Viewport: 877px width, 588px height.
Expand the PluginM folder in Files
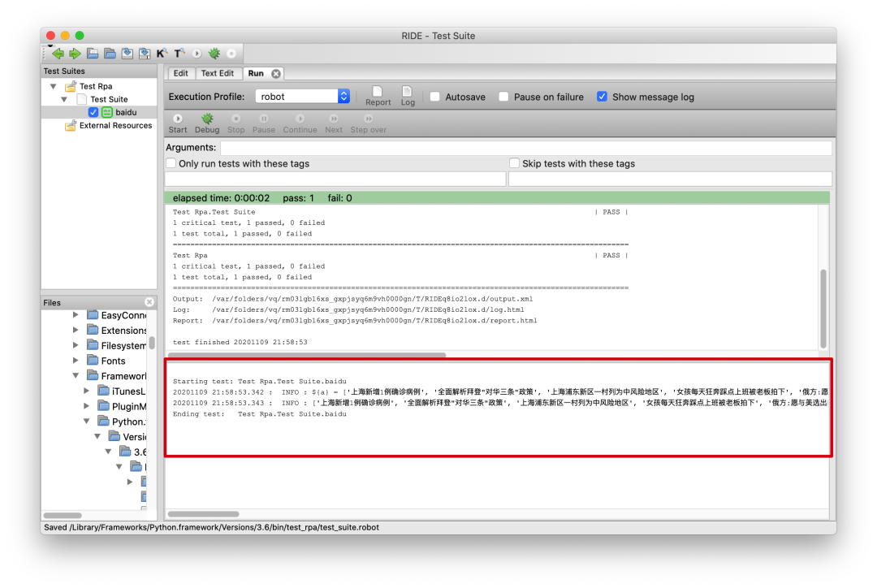(86, 405)
